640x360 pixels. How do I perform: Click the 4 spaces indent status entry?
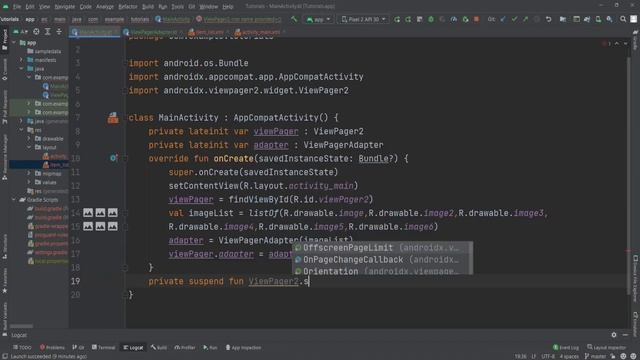click(569, 356)
